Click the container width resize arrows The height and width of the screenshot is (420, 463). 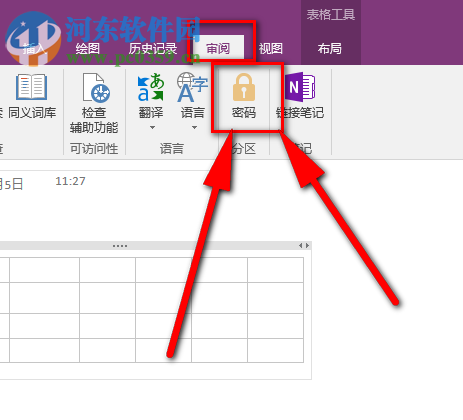point(304,246)
